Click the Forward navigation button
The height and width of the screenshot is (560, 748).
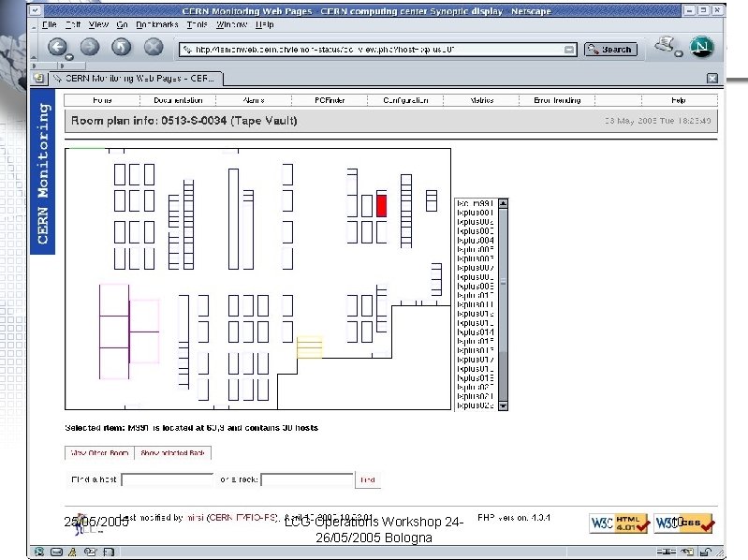90,47
